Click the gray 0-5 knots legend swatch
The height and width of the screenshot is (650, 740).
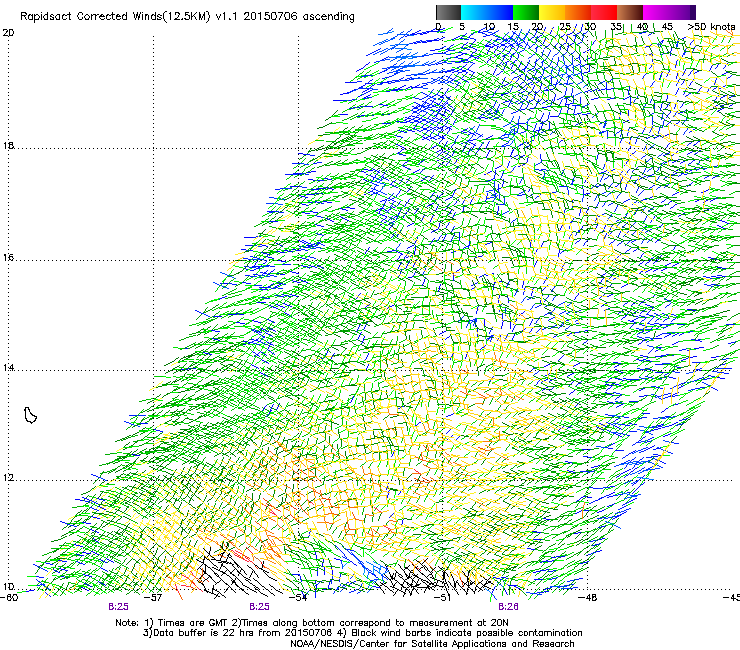click(x=448, y=12)
